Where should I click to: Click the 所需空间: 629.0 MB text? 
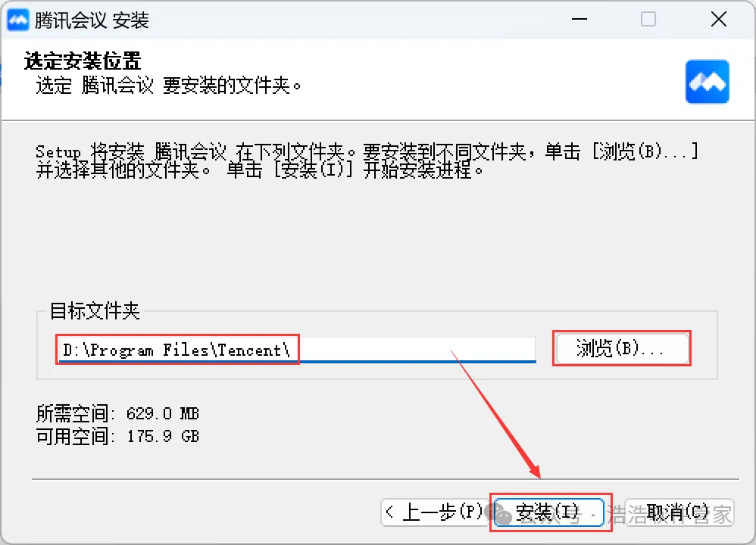point(117,413)
